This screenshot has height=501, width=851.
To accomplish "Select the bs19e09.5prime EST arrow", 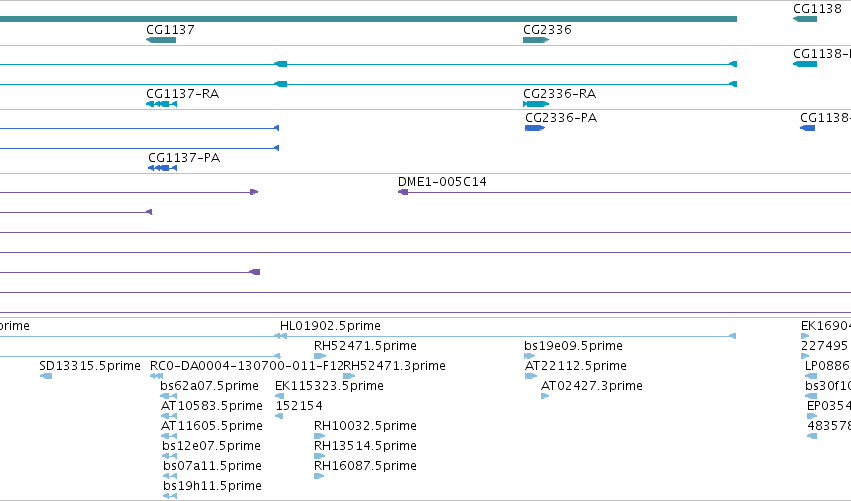I will click(x=530, y=356).
